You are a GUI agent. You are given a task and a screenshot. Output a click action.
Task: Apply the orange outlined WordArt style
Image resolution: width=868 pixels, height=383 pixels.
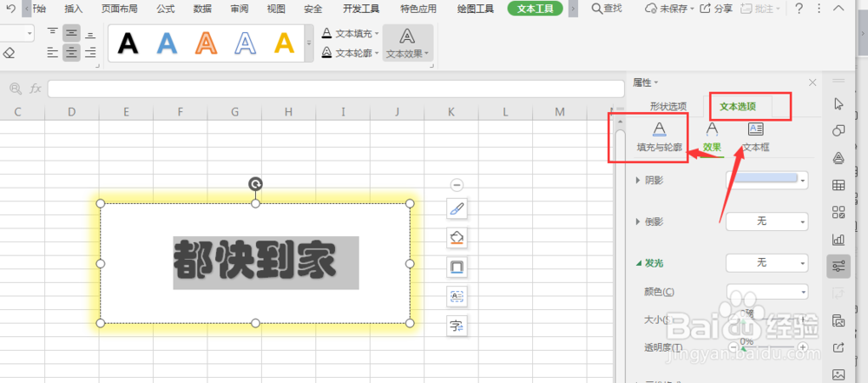click(206, 43)
